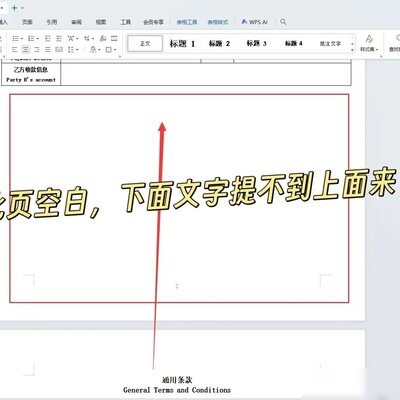This screenshot has width=400, height=400.
Task: Switch to the 审阅 tab
Action: pyautogui.click(x=76, y=22)
